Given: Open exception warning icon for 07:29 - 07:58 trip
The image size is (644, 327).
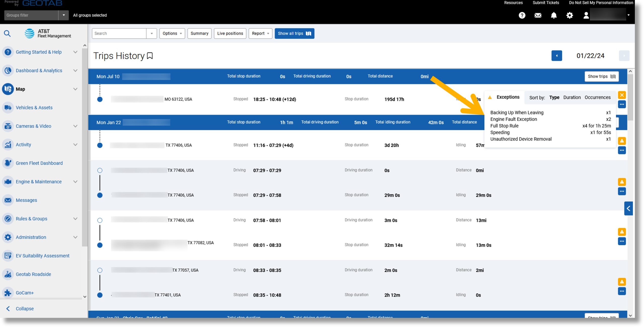Looking at the screenshot, I should pyautogui.click(x=622, y=182).
